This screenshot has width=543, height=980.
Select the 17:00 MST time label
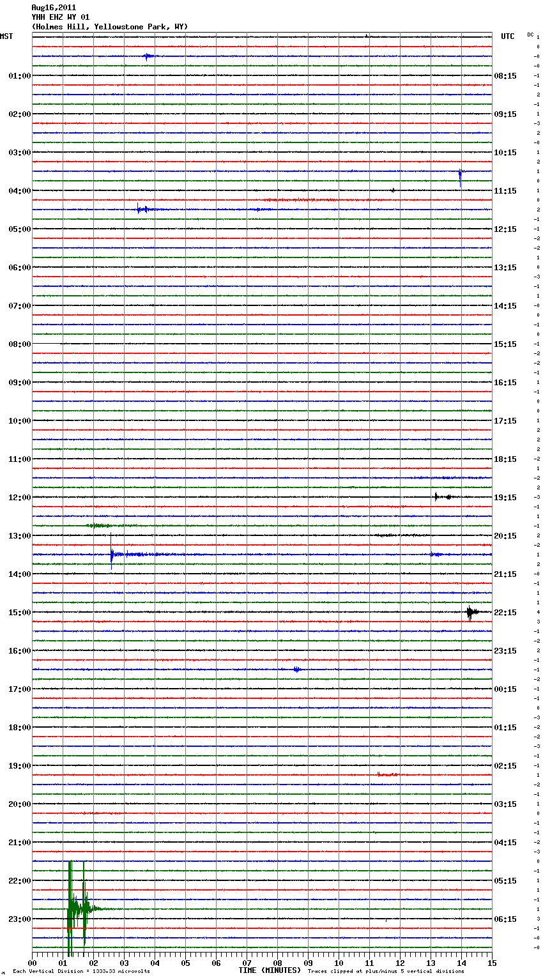(x=20, y=689)
